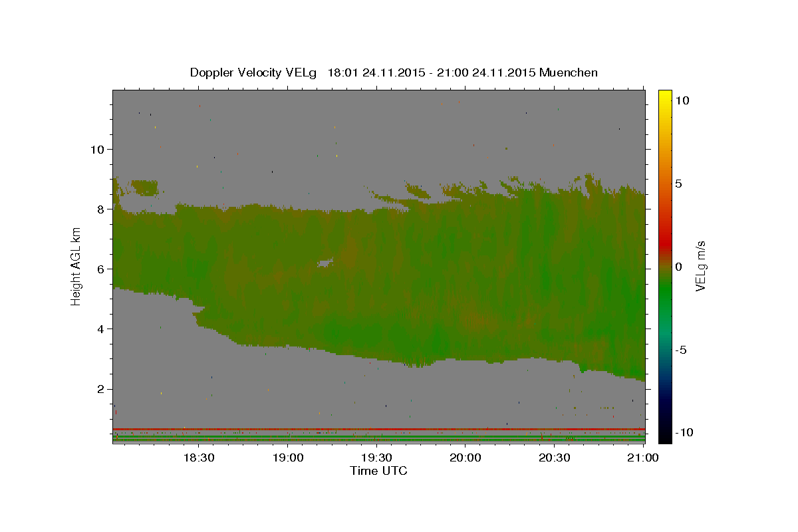Click the height tick label 2

[101, 389]
